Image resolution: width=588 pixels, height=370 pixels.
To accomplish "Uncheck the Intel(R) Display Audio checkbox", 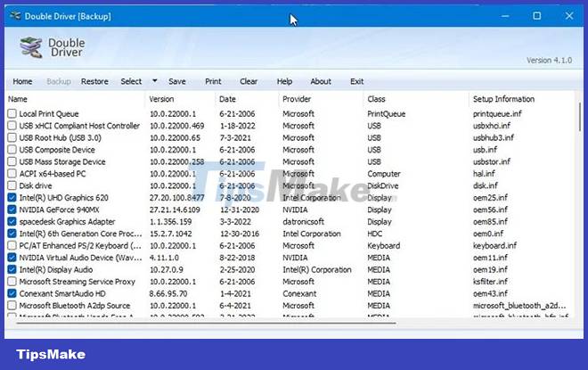I will click(x=12, y=269).
